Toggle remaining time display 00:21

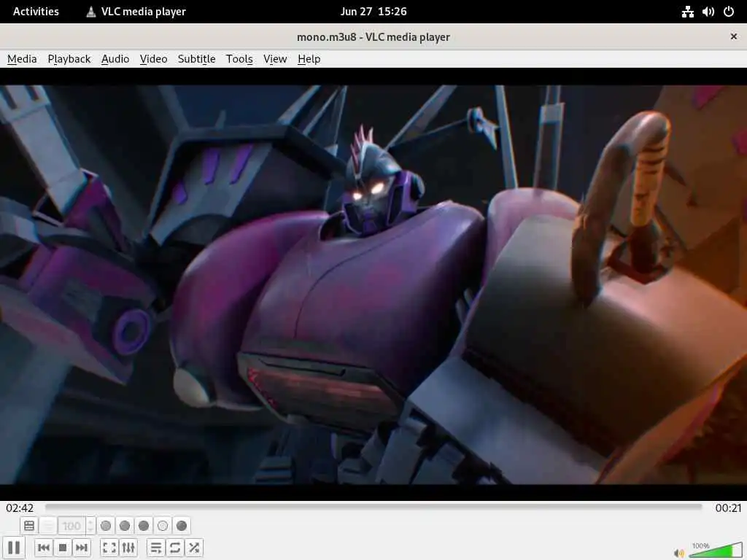click(729, 508)
